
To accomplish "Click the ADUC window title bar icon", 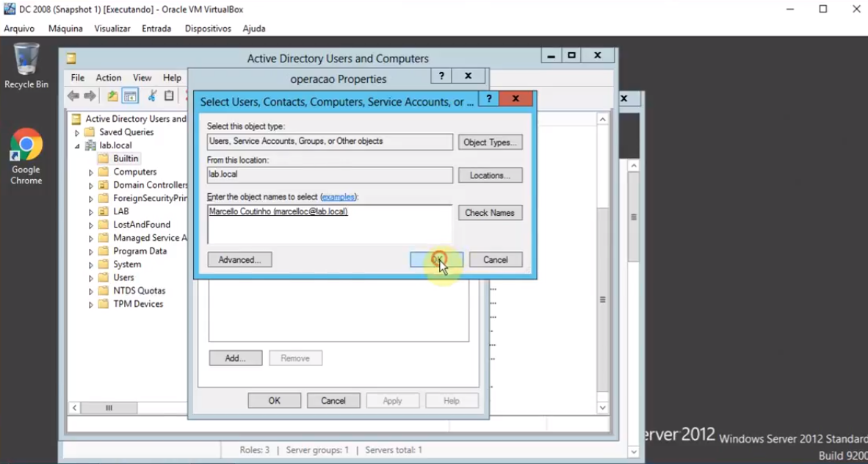I will pyautogui.click(x=70, y=58).
